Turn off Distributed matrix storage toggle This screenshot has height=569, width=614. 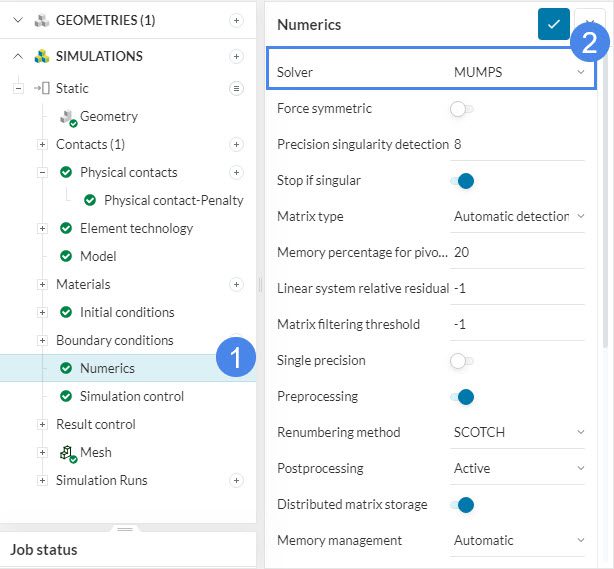pos(462,504)
